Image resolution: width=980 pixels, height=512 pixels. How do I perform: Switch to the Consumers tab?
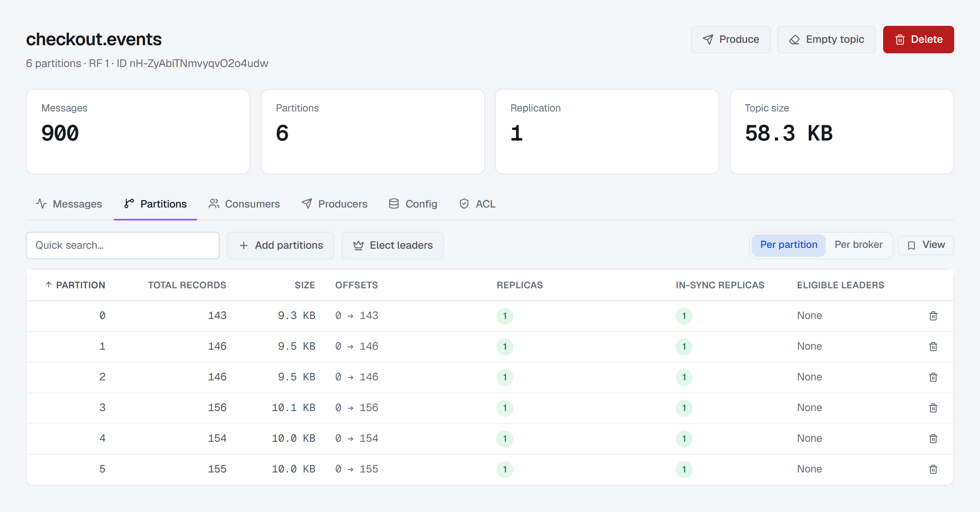coord(244,204)
